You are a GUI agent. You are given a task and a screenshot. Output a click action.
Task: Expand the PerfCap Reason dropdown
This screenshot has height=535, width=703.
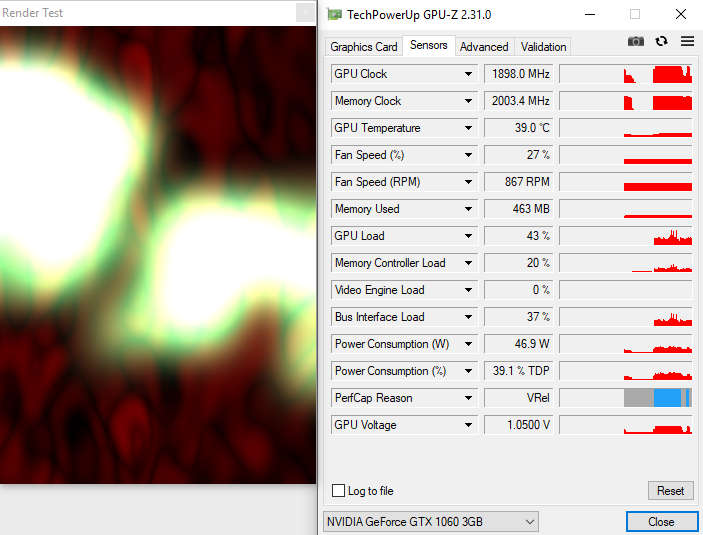click(468, 398)
